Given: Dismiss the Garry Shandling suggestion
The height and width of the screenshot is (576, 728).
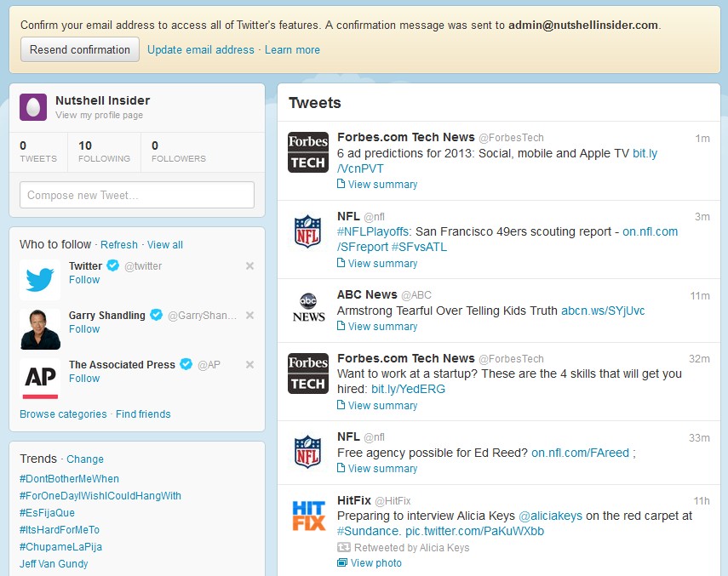Looking at the screenshot, I should (x=249, y=316).
